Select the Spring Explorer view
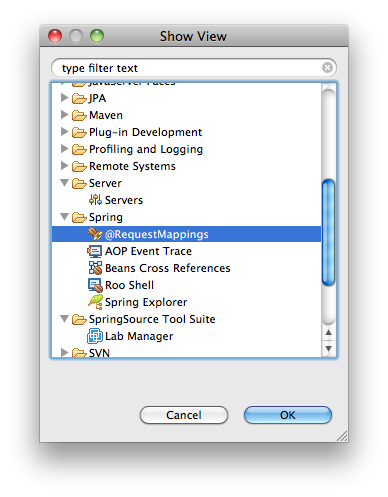The width and height of the screenshot is (388, 497). pyautogui.click(x=146, y=302)
